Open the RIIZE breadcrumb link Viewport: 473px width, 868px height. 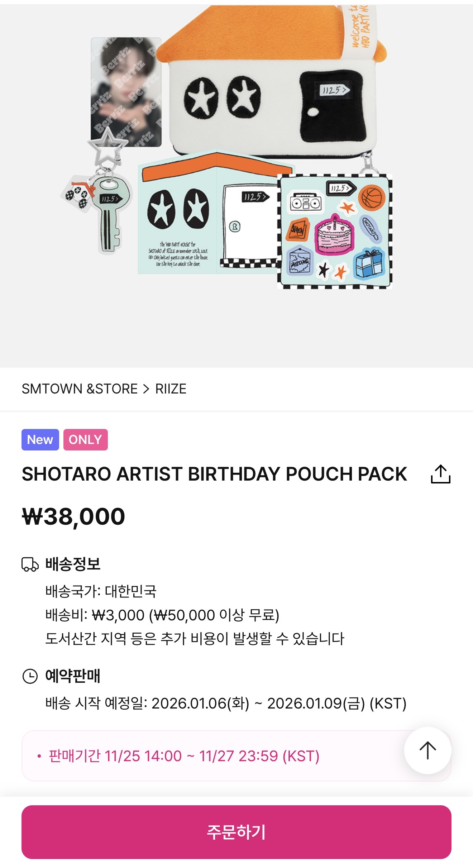(x=171, y=389)
